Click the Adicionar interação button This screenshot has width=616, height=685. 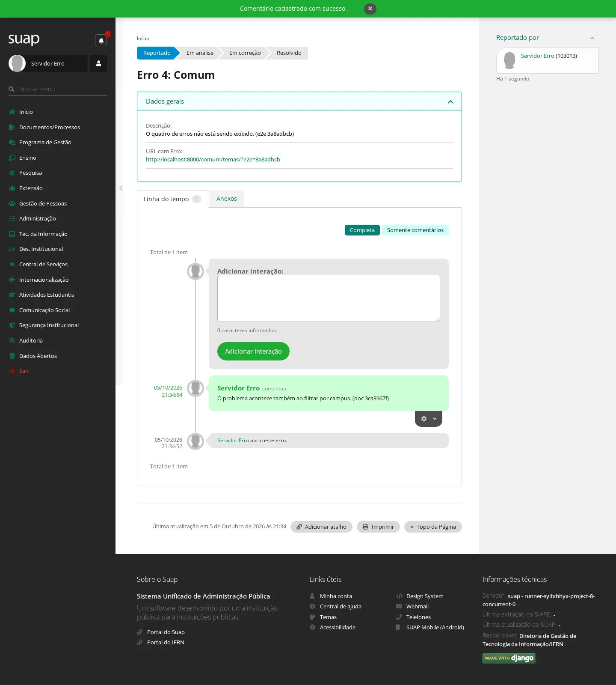[x=253, y=351]
